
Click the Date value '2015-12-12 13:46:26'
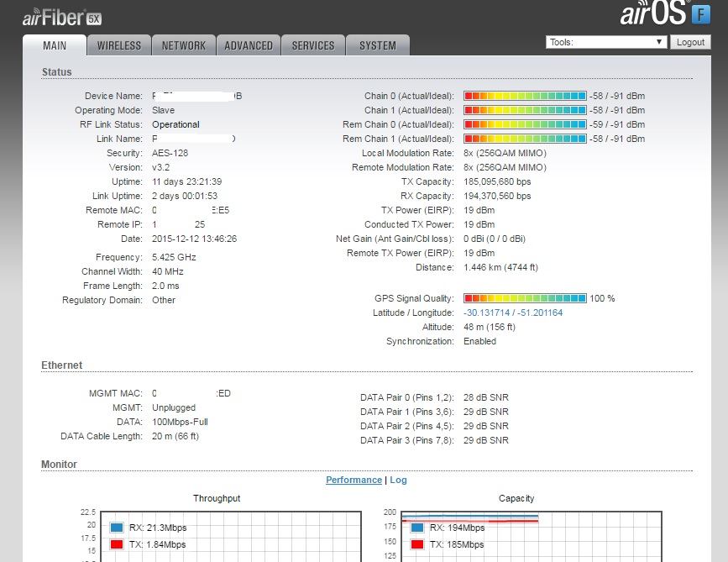[195, 239]
